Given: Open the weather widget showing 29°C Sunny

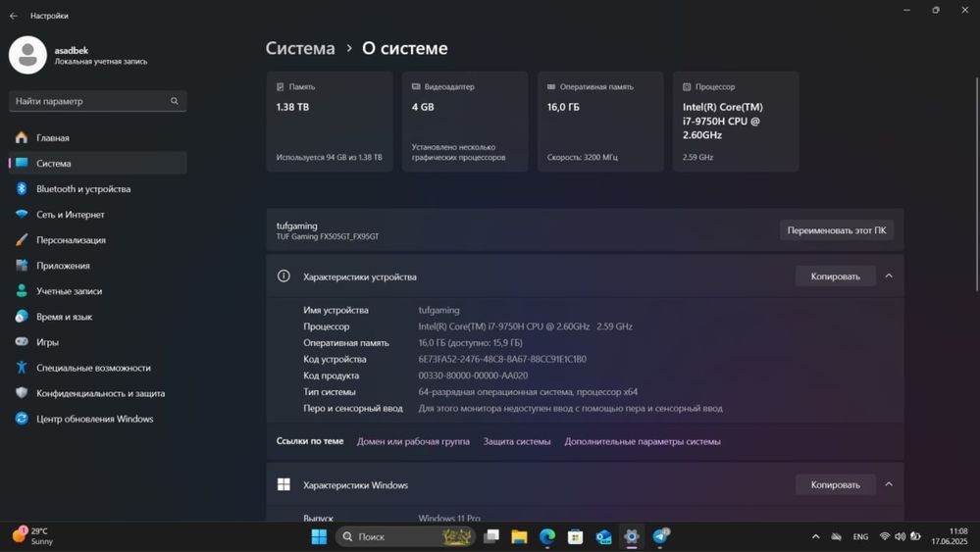Looking at the screenshot, I should tap(32, 535).
